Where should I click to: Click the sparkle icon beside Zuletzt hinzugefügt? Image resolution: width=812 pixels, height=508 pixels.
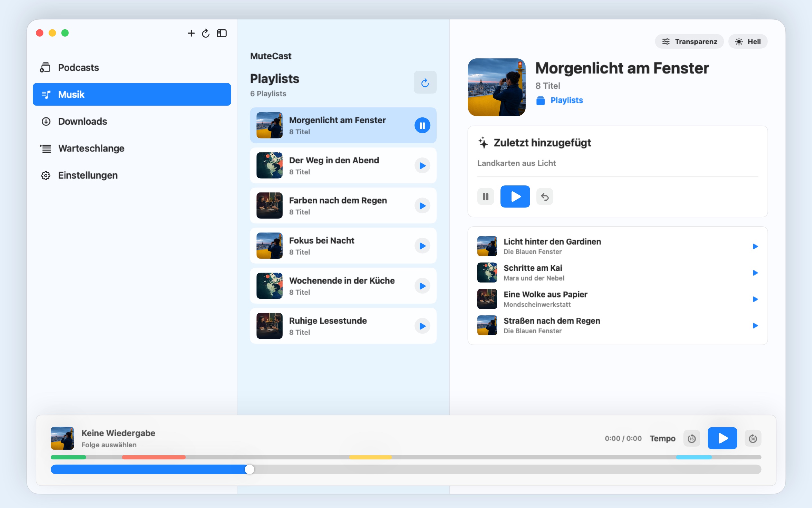click(483, 143)
